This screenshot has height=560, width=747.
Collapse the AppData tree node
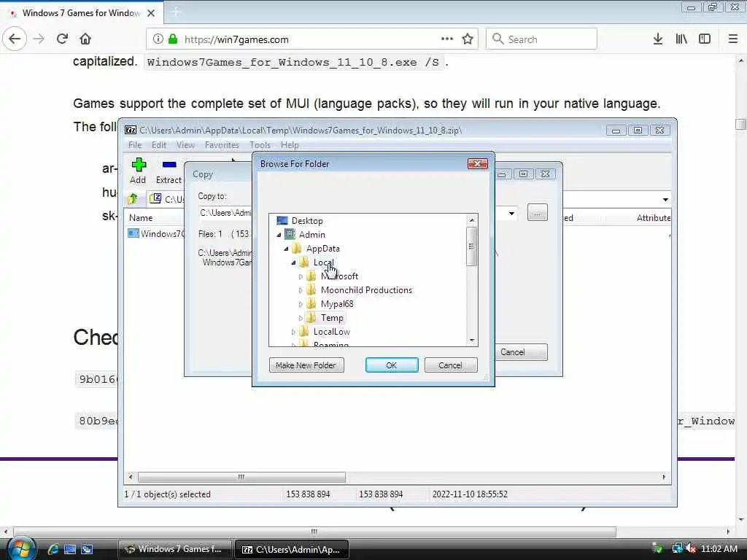click(x=286, y=249)
